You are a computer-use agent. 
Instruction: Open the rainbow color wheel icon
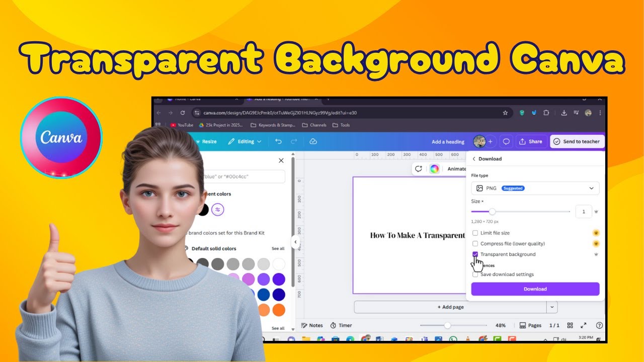coord(434,169)
